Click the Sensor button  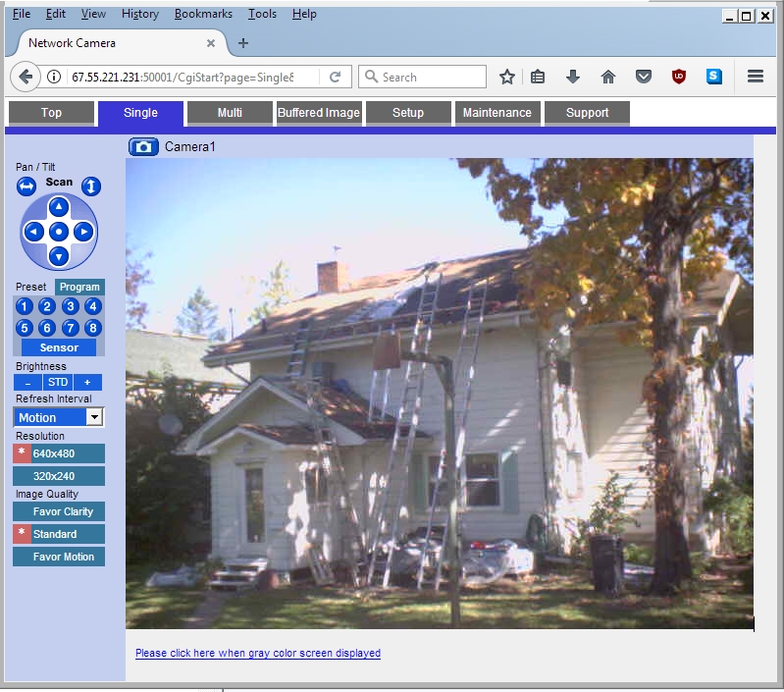[x=59, y=347]
